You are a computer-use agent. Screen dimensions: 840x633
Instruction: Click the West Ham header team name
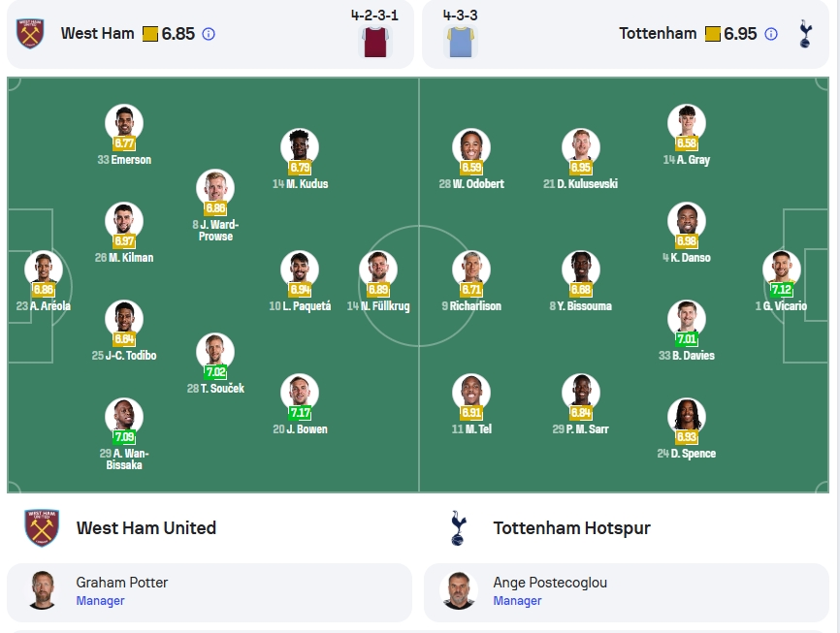98,34
